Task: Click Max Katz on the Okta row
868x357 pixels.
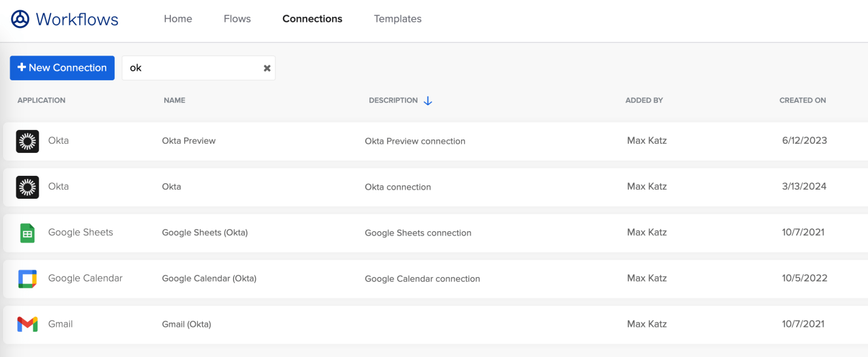Action: (x=646, y=186)
